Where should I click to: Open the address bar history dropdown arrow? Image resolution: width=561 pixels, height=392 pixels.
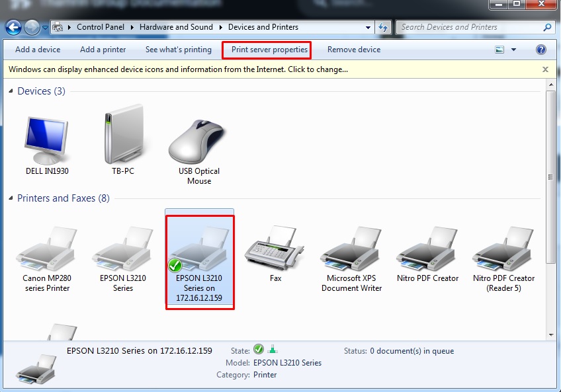(x=368, y=28)
